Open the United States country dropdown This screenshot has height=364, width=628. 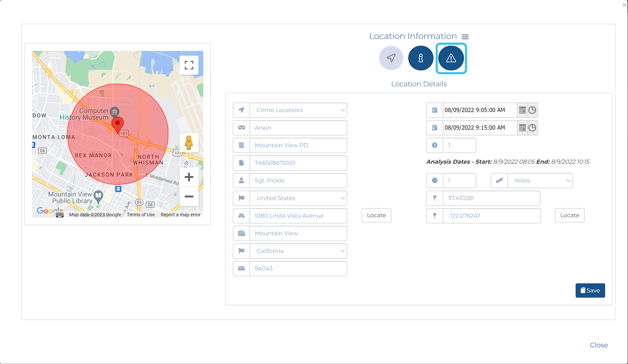point(298,198)
